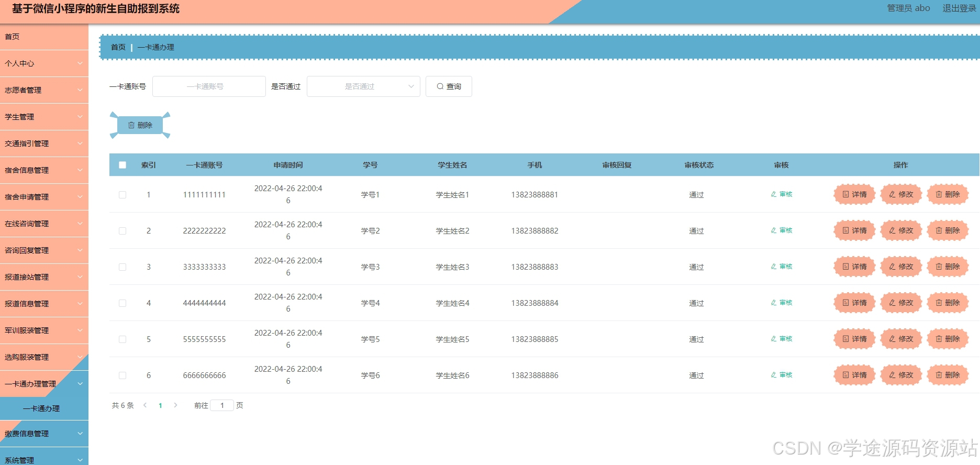The image size is (980, 465).
Task: Expand 志愿者管理 sidebar menu
Action: [44, 90]
